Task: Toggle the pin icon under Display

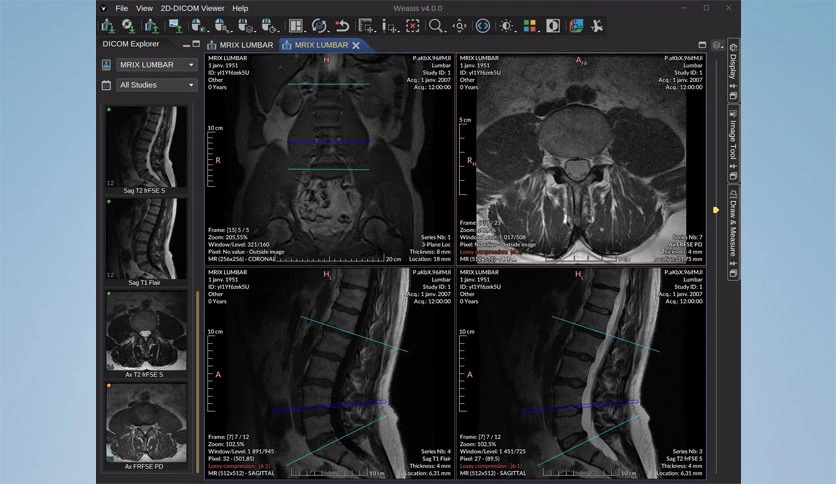Action: [733, 86]
